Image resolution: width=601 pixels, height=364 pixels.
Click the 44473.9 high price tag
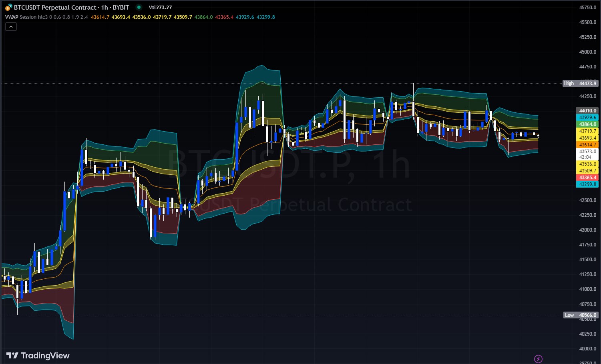tap(587, 83)
